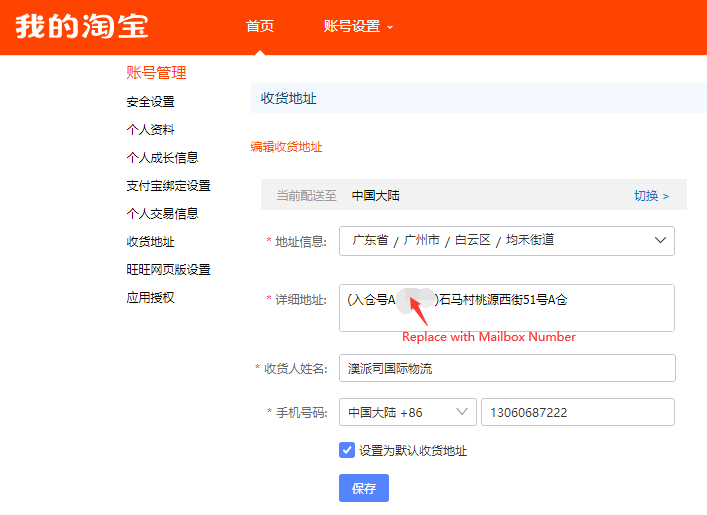Click the 收货地址 section title
Image resolution: width=707 pixels, height=515 pixels.
(x=289, y=98)
